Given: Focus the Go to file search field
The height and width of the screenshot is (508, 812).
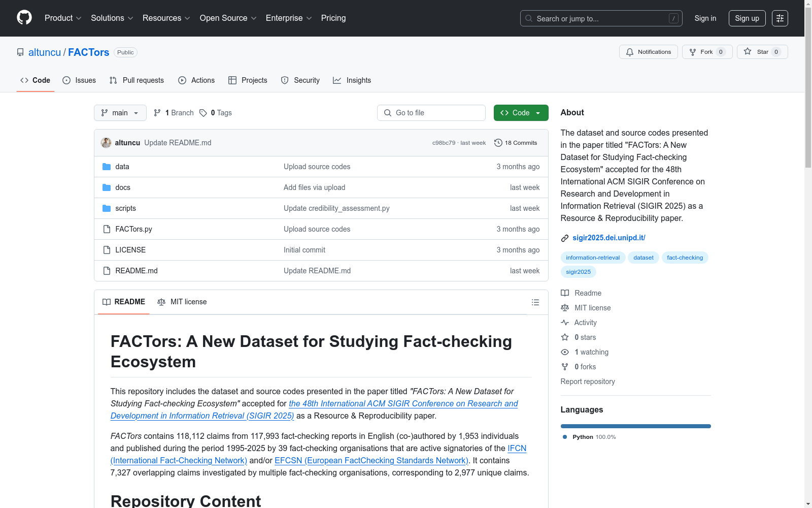Looking at the screenshot, I should [x=431, y=113].
